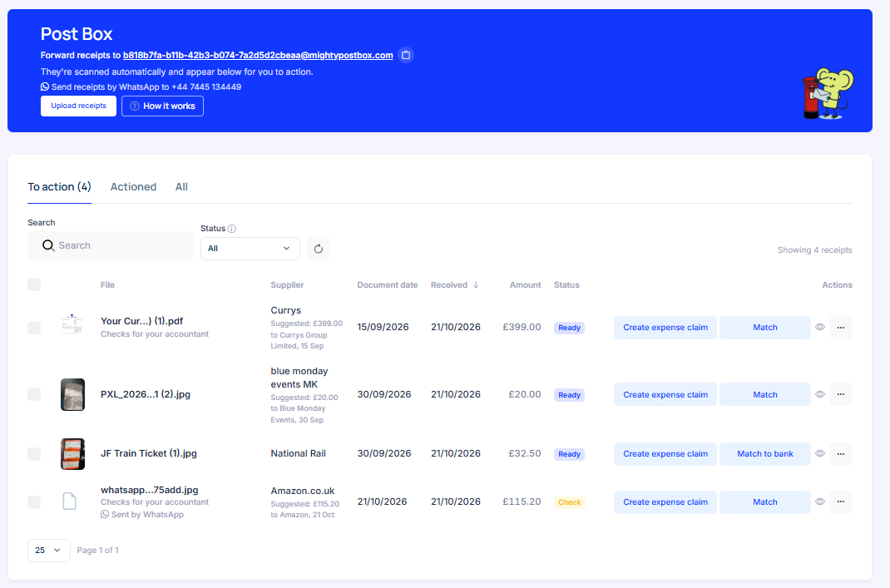Click Match for the £20.00 receipt
The width and height of the screenshot is (890, 588).
(x=765, y=394)
